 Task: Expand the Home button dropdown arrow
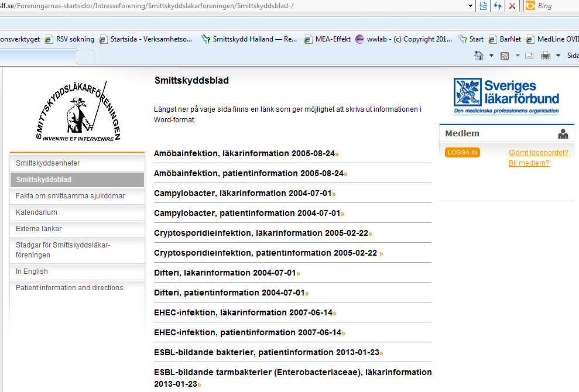point(491,56)
